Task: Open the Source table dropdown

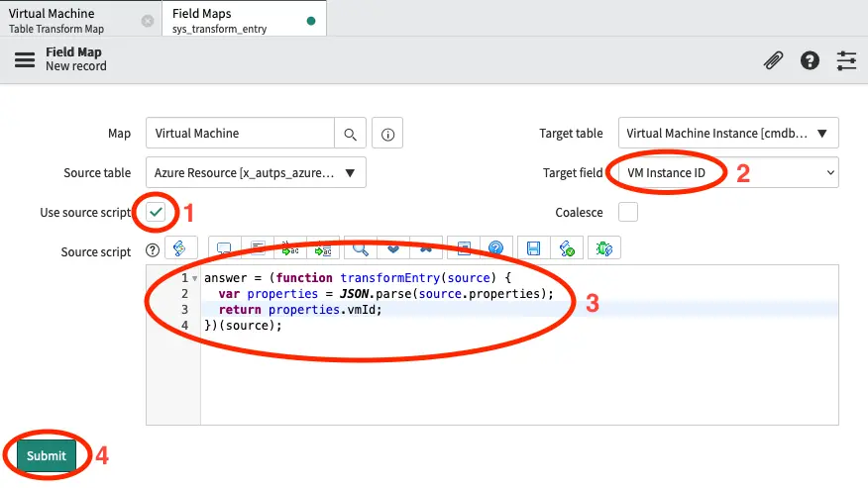Action: point(256,172)
